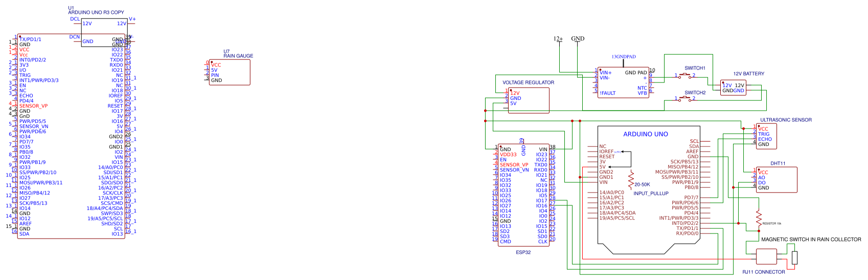Screen dimensions: 868x280
Task: Click the DHT11 label
Action: (778, 164)
